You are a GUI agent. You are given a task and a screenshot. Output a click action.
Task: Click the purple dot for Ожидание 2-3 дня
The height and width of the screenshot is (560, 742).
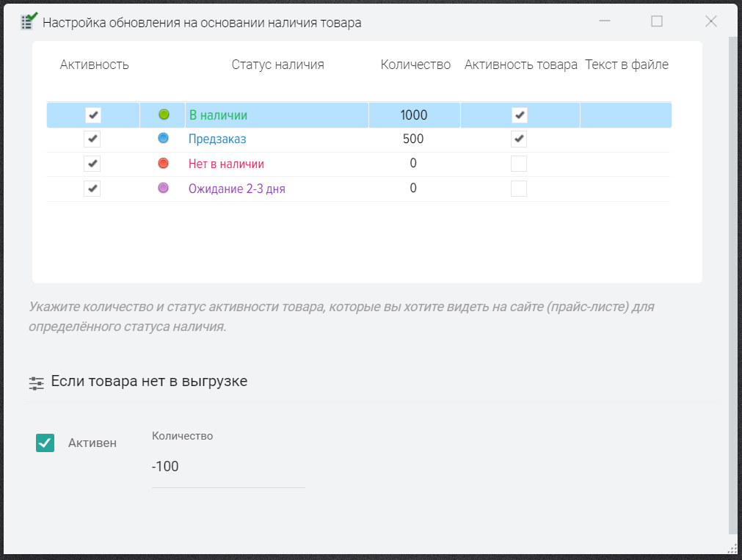163,188
